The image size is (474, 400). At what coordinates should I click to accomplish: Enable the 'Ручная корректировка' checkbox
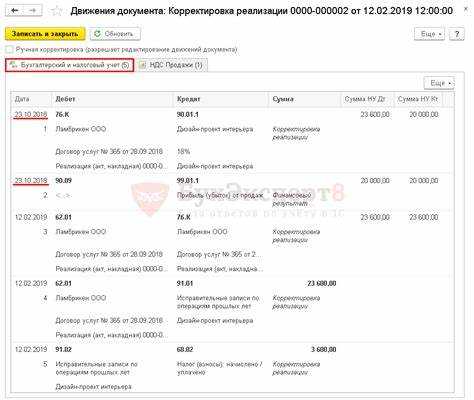(9, 50)
